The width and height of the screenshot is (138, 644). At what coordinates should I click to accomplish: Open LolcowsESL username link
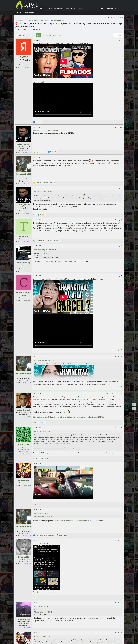click(x=24, y=557)
